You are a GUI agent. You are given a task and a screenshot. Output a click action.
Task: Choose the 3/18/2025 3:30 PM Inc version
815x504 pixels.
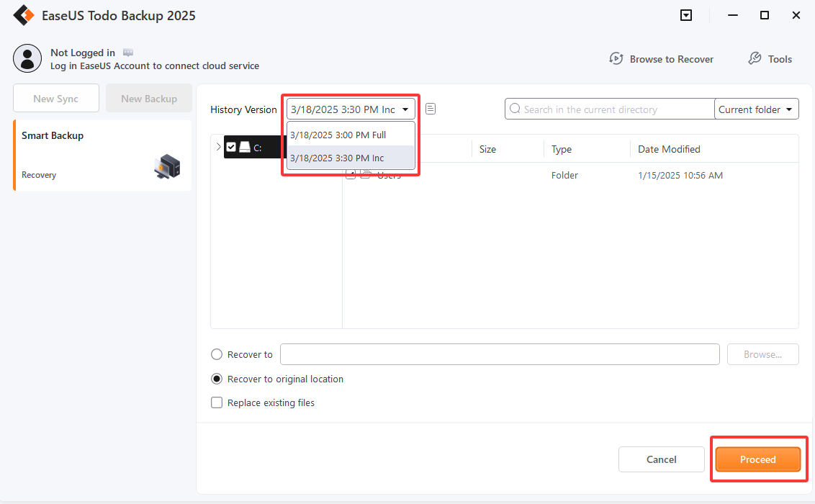click(x=351, y=158)
